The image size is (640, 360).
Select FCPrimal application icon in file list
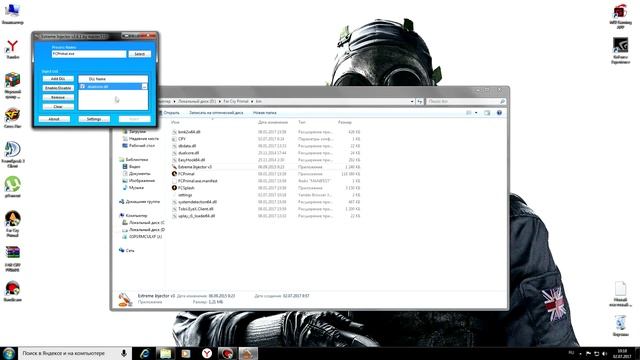point(174,174)
